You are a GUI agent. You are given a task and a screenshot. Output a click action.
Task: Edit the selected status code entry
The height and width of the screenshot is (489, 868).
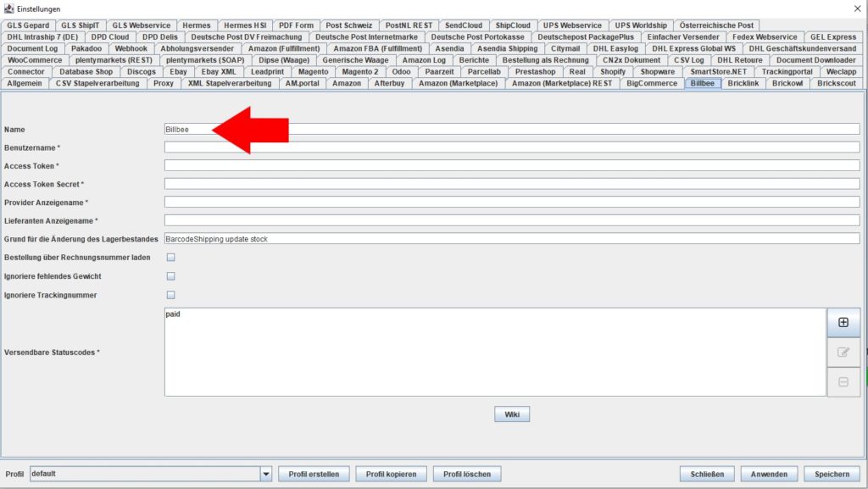[x=843, y=353]
